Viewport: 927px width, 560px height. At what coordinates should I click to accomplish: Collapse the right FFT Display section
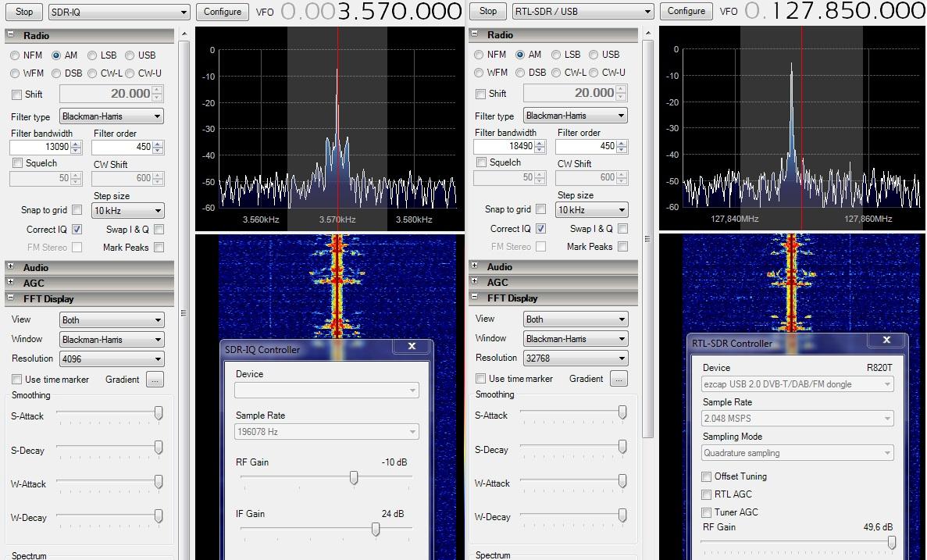tap(475, 298)
